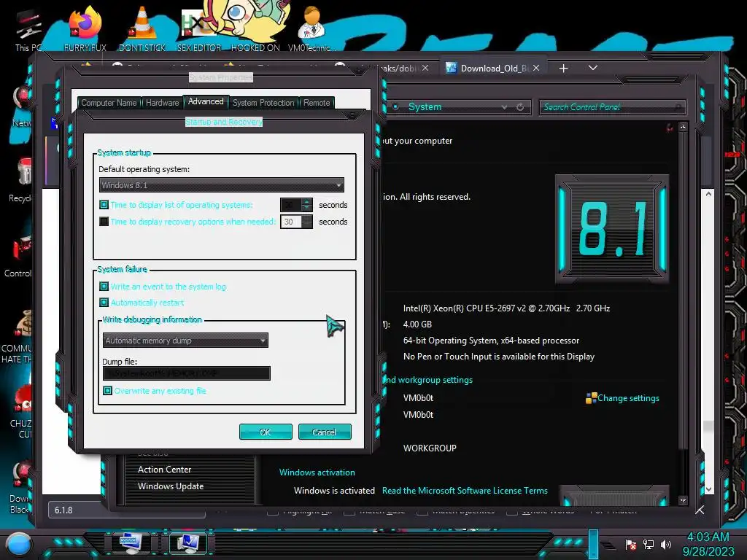Switch to the Computer Name tab
Viewport: 747px width, 560px height.
(x=109, y=103)
